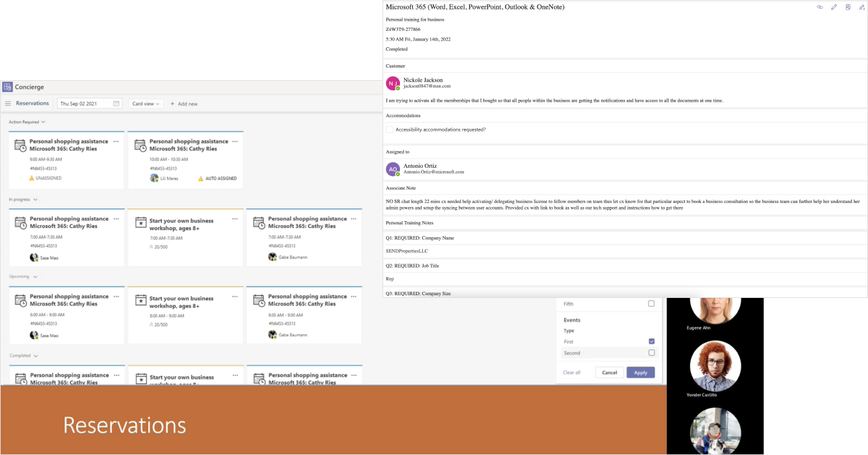Viewport: 868px width, 455px height.
Task: Click Nickole Jackson's NJ avatar
Action: pyautogui.click(x=393, y=83)
